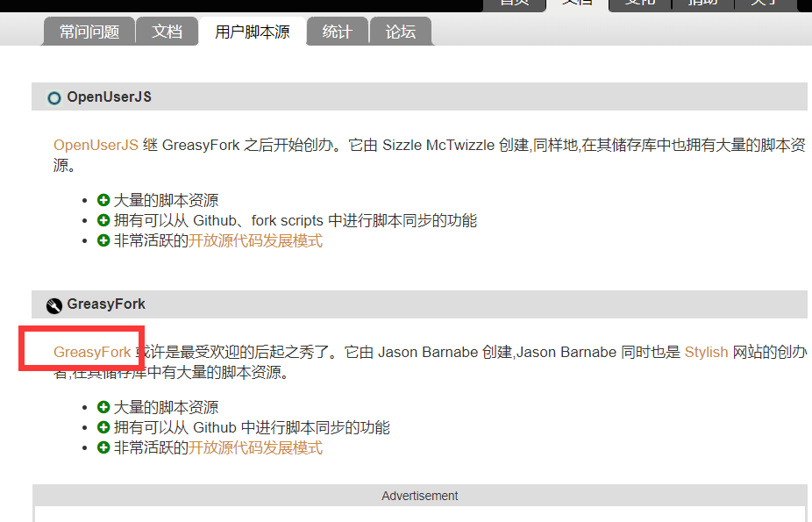Click the green plus before GreasyFork 非常活跃的 bullet
Screen dimensions: 812x522
click(x=103, y=447)
